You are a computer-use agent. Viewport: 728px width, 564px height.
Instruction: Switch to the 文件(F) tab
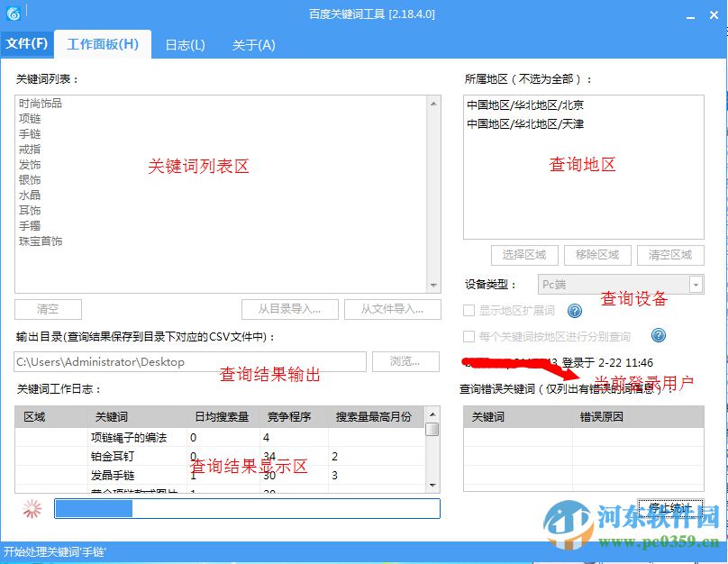(28, 44)
